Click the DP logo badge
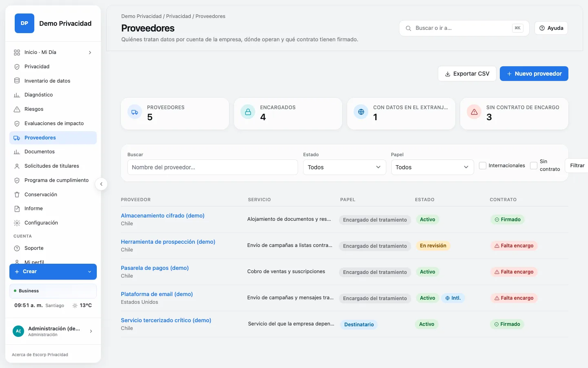 (24, 23)
